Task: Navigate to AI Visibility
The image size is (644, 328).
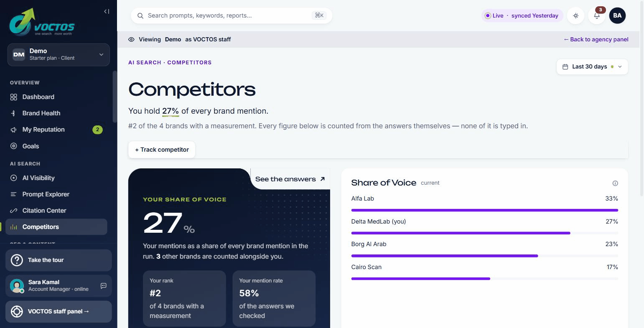Action: coord(56,178)
